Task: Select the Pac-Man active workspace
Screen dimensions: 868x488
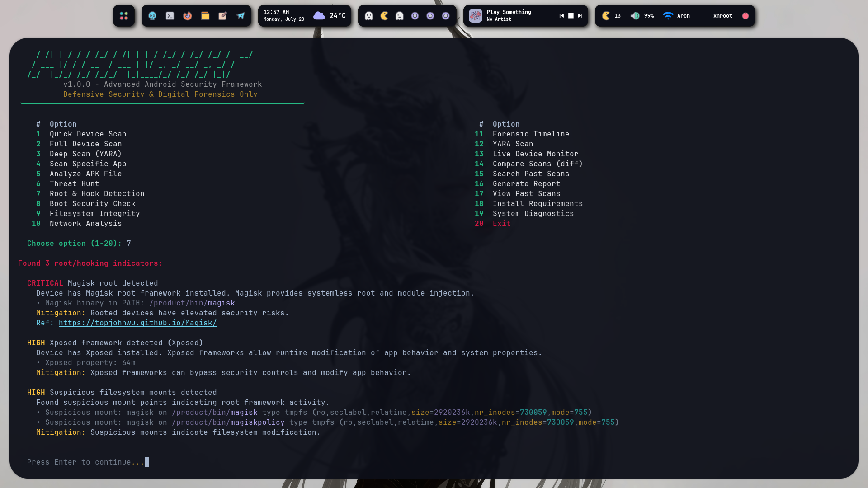Action: tap(384, 16)
